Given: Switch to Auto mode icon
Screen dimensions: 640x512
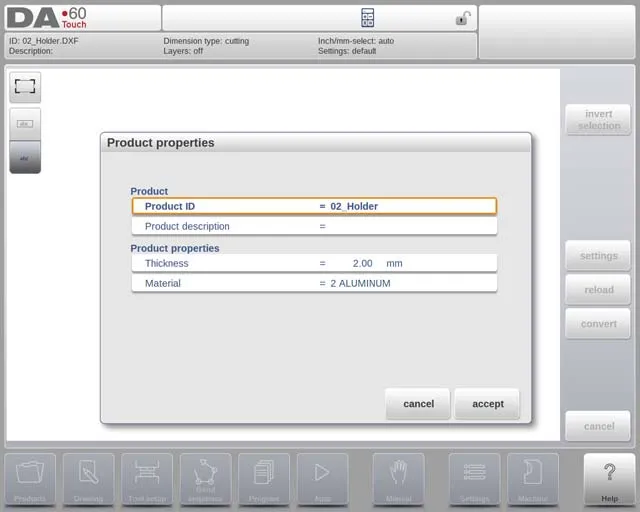Looking at the screenshot, I should click(322, 478).
